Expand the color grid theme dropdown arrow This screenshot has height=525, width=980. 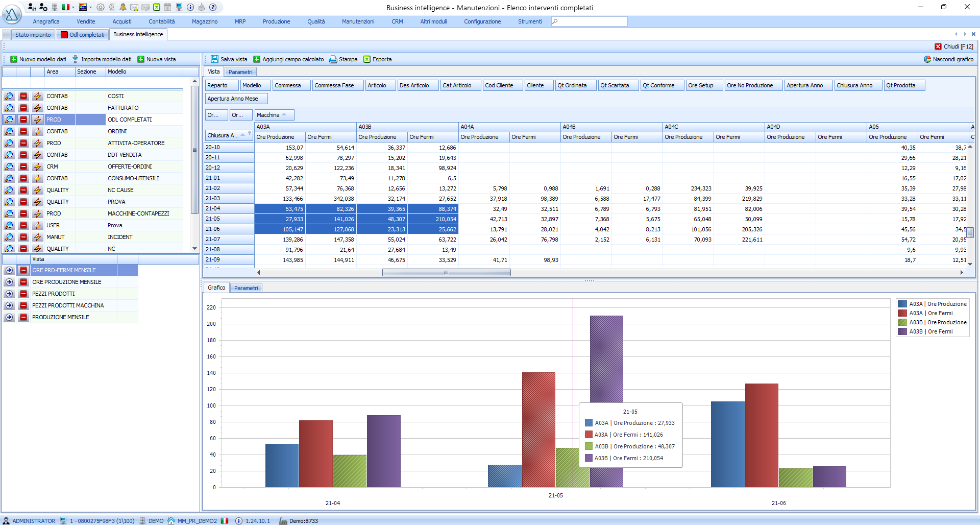point(90,7)
